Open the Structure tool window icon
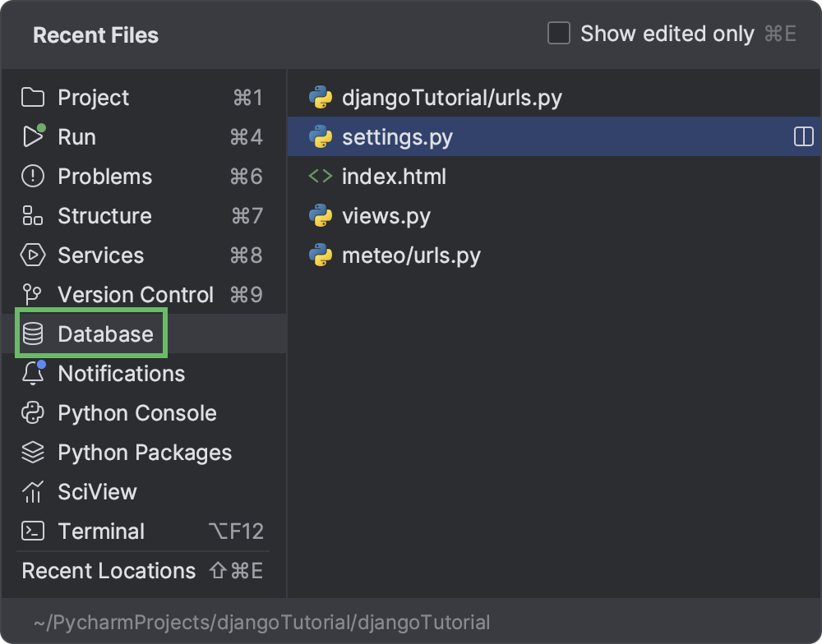Screen dimensions: 822x644 pos(31,216)
